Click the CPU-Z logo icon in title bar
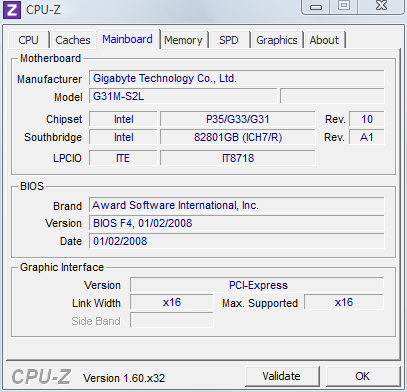Screen dimensions: 407x392 point(12,10)
